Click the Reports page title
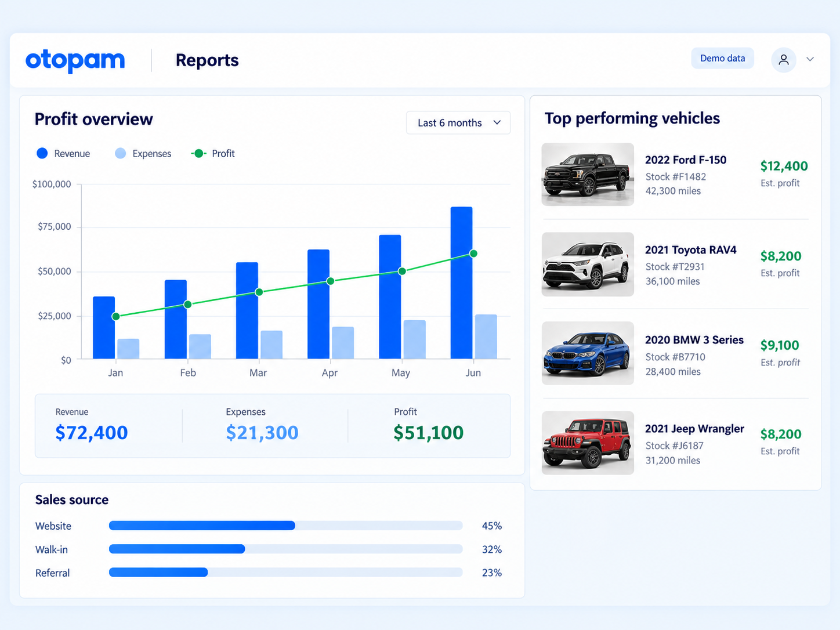The width and height of the screenshot is (840, 630). click(x=207, y=60)
